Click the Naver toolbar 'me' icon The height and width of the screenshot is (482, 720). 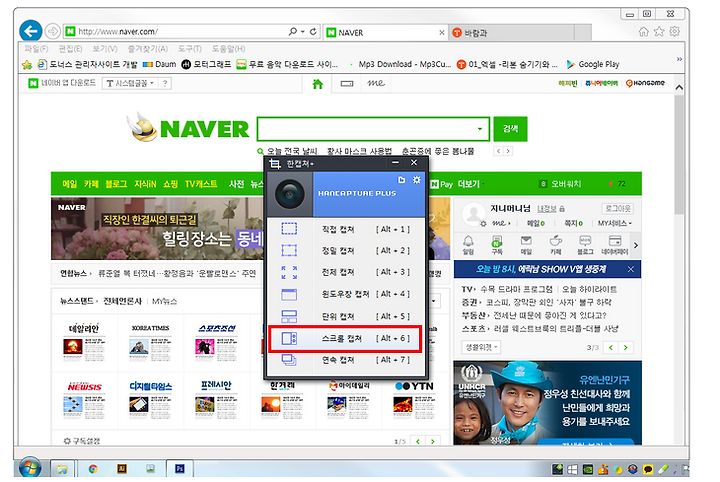pos(376,83)
